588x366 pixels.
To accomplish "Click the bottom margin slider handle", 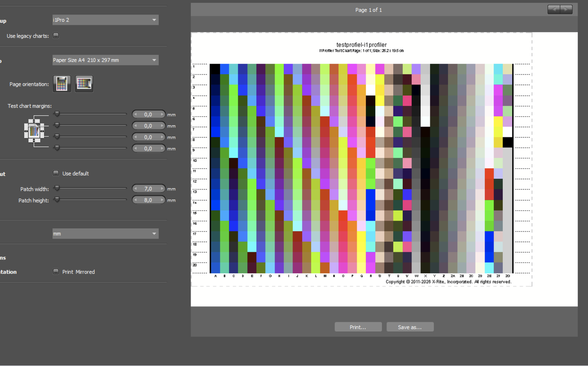I will point(57,148).
